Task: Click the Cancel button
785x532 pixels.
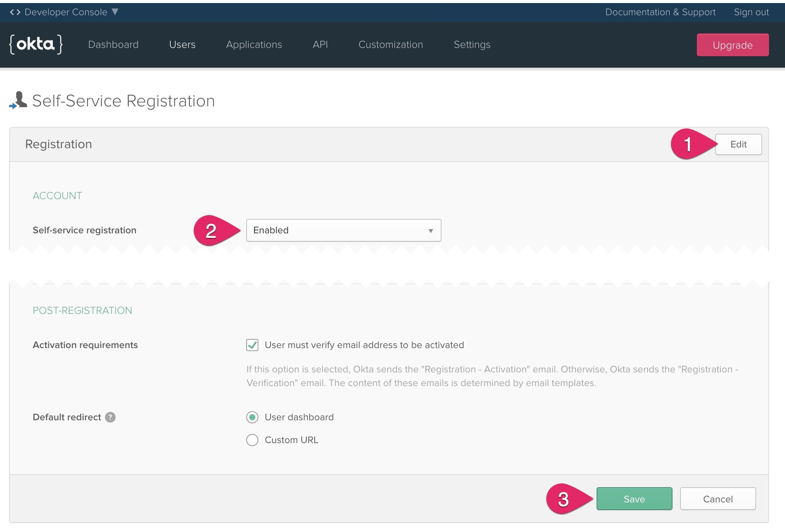Action: [x=718, y=499]
